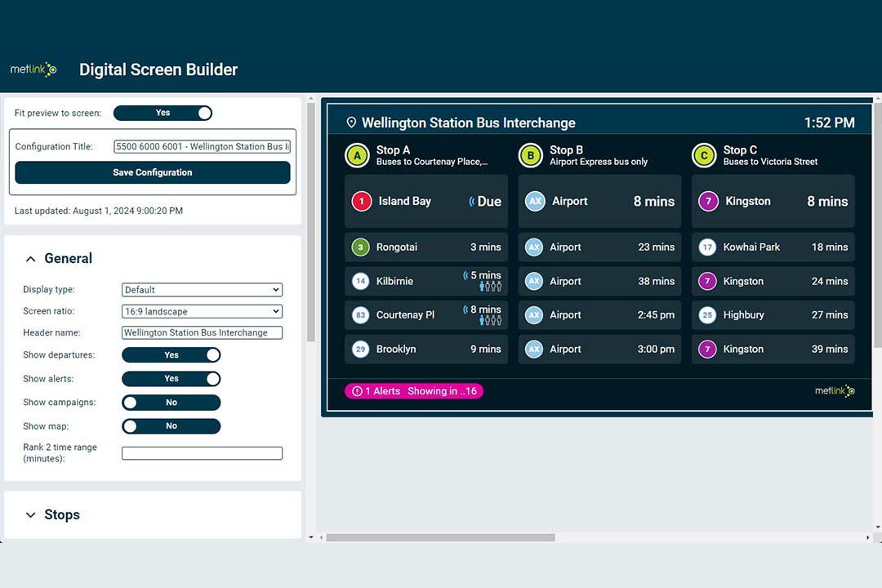Click the Metlink logo in the header
Screen dimensions: 882x588
(x=33, y=69)
